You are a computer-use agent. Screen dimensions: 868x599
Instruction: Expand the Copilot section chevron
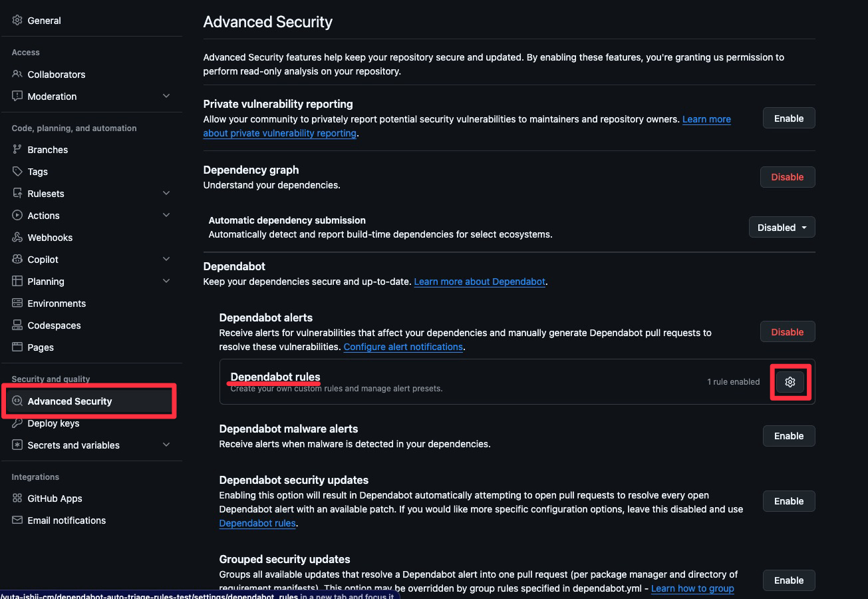click(x=166, y=259)
